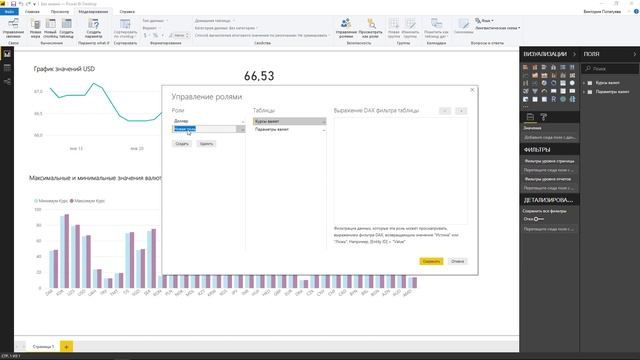Open the Fields well tab icon
640x360 pixels.
(530, 117)
